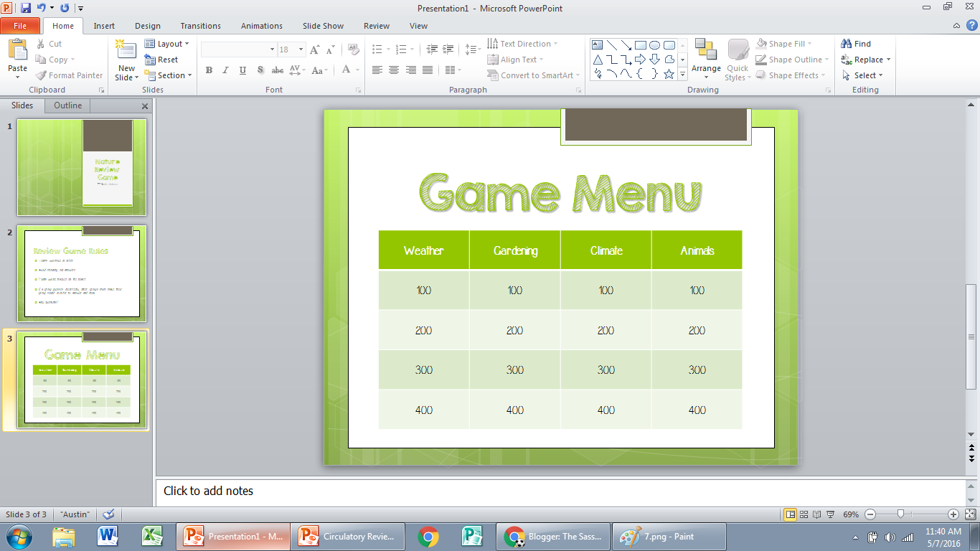Insert a rectangle shape from Drawing group
The width and height of the screenshot is (980, 551).
[641, 44]
